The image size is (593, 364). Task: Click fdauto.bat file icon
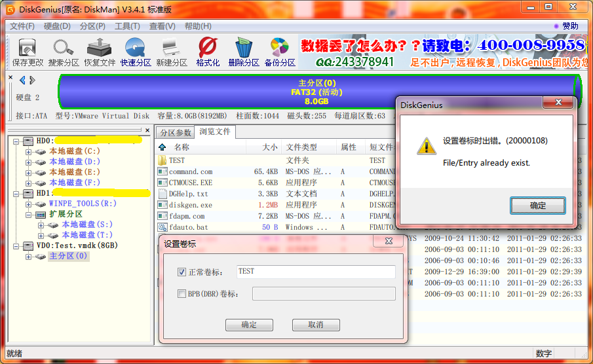point(163,227)
